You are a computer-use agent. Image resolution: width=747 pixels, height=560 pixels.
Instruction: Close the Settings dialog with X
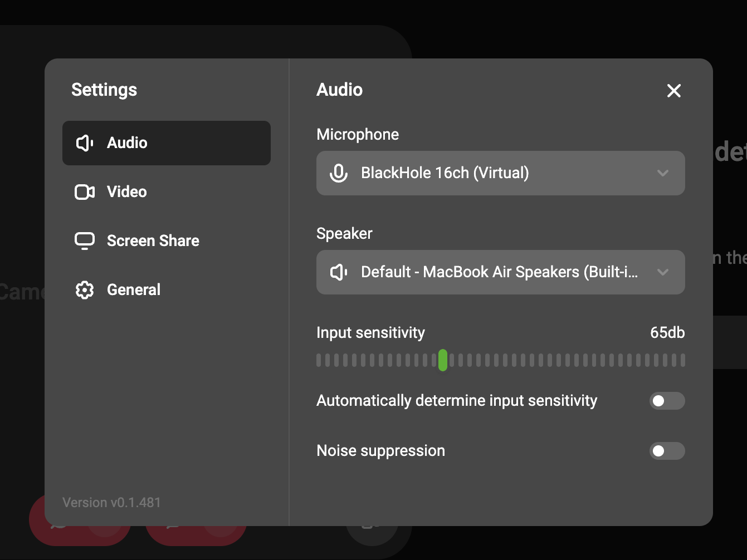[x=673, y=91]
